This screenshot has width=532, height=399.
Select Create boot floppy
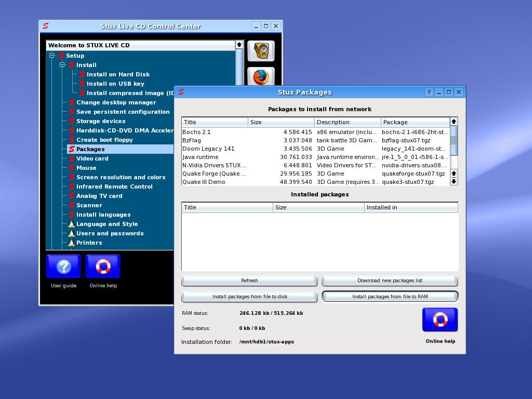pos(104,140)
